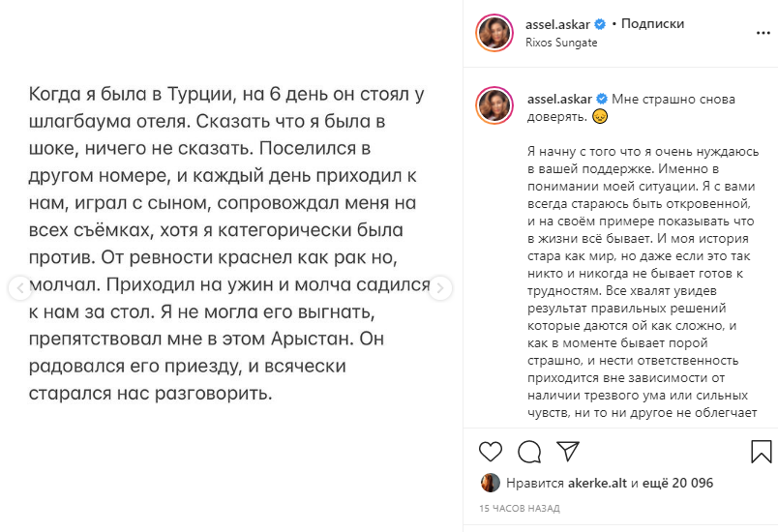Share the post using paper plane icon
Image resolution: width=778 pixels, height=532 pixels.
[x=568, y=452]
